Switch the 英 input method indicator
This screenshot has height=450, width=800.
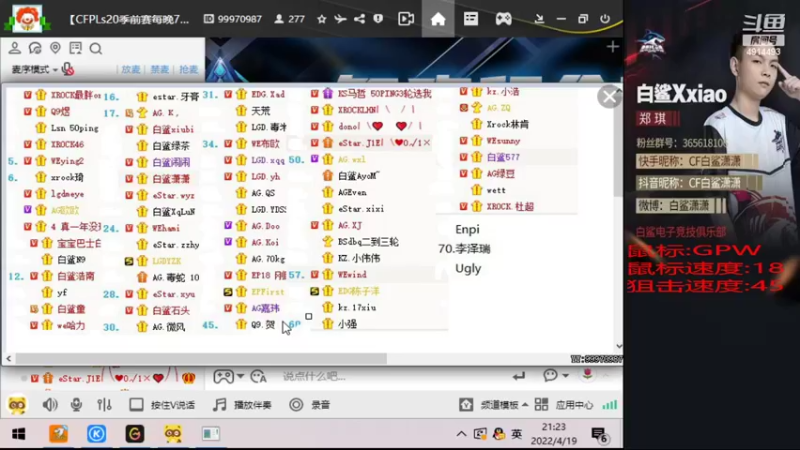(x=517, y=434)
